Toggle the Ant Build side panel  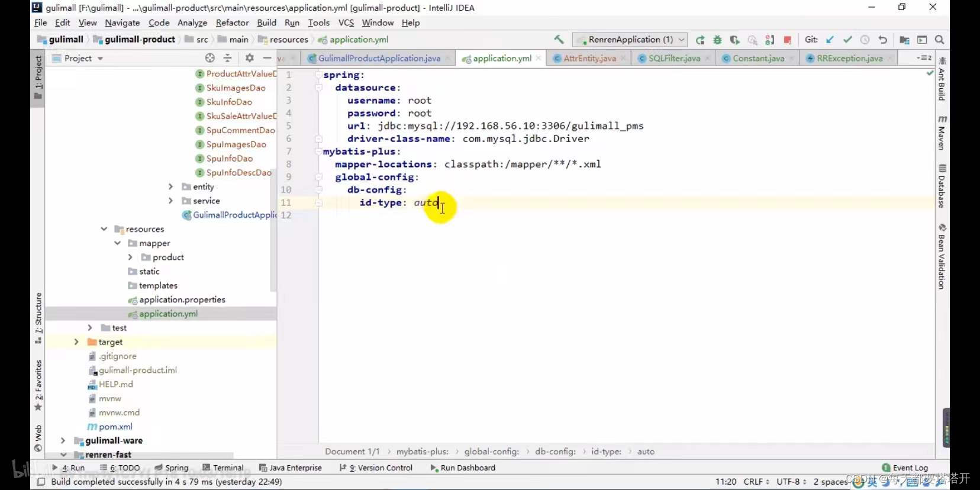tap(942, 79)
